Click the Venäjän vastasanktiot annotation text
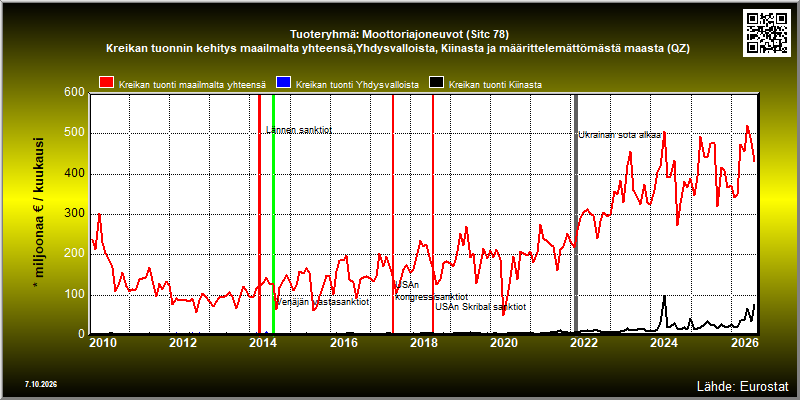 point(322,302)
